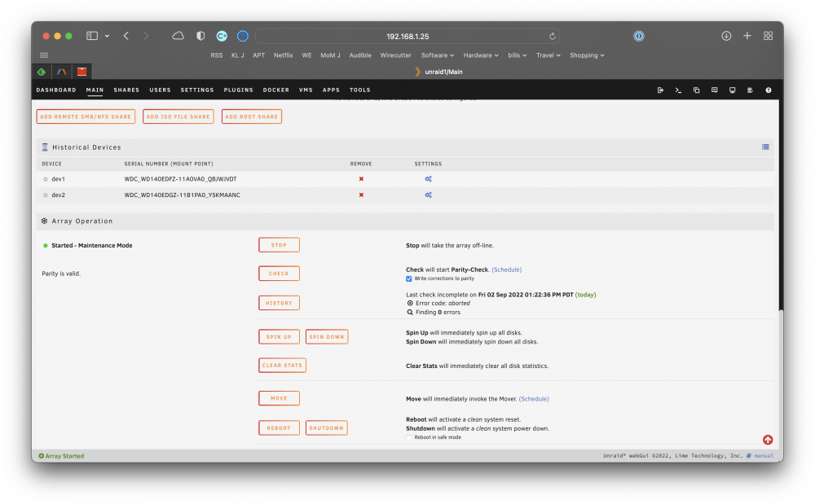The image size is (815, 504).
Task: Click the 192.168.1.25 address bar
Action: [407, 37]
